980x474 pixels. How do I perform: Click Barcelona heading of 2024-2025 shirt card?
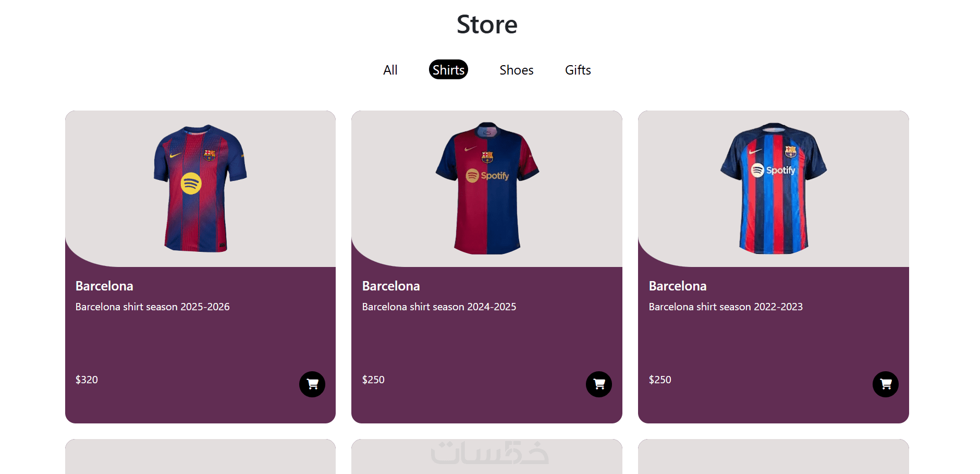[x=391, y=286]
